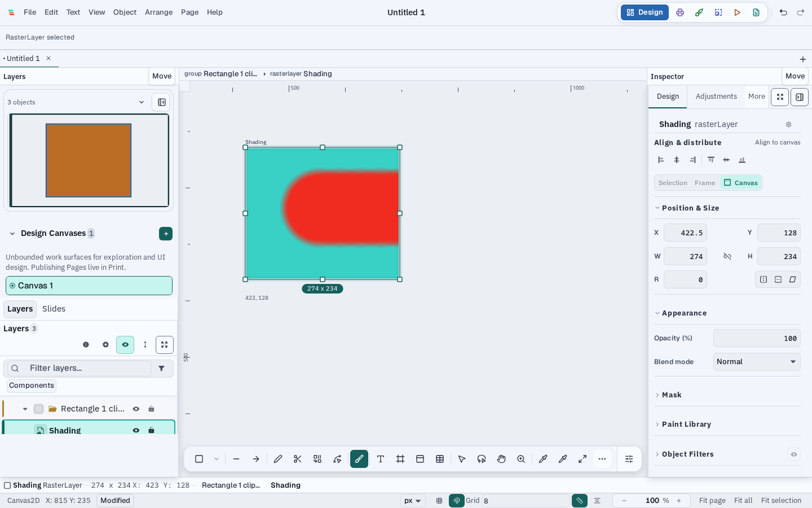The height and width of the screenshot is (508, 812).
Task: Click Align to canvas link
Action: [x=778, y=142]
